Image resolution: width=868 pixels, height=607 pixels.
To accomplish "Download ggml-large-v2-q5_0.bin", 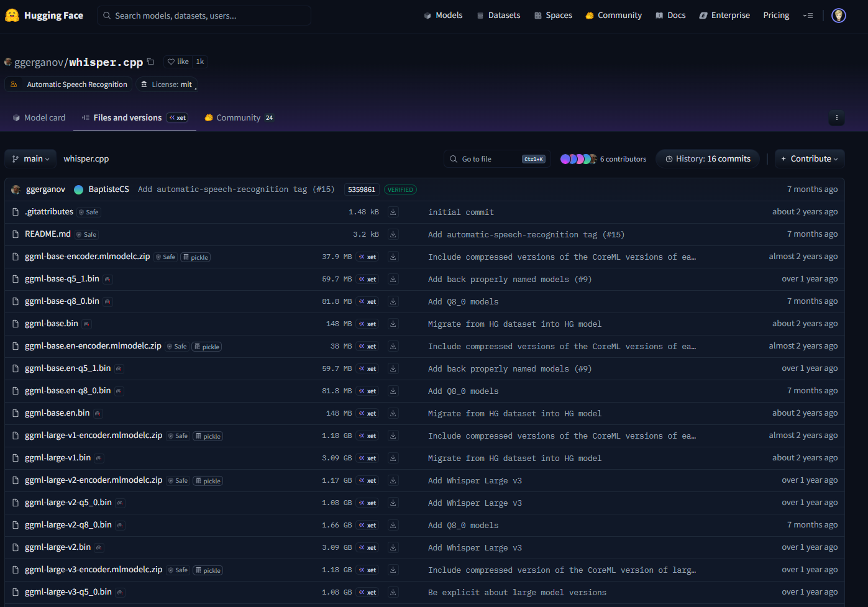I will 393,503.
